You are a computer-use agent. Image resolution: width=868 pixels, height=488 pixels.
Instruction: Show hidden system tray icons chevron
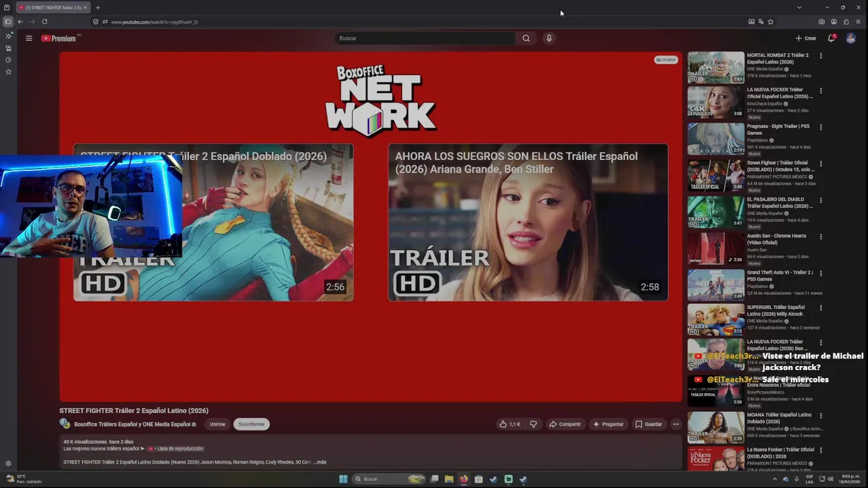coord(774,479)
